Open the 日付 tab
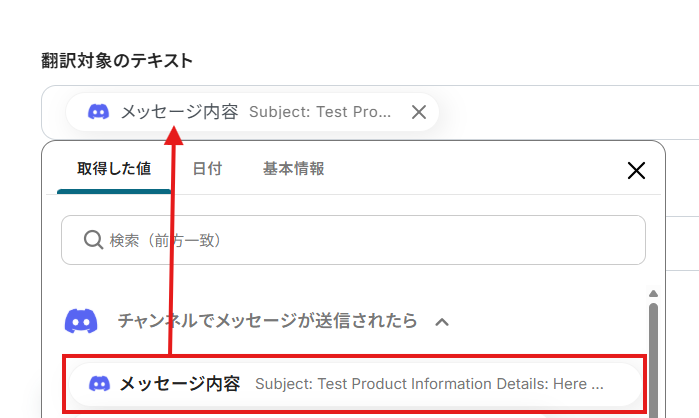699x418 pixels. pos(207,169)
